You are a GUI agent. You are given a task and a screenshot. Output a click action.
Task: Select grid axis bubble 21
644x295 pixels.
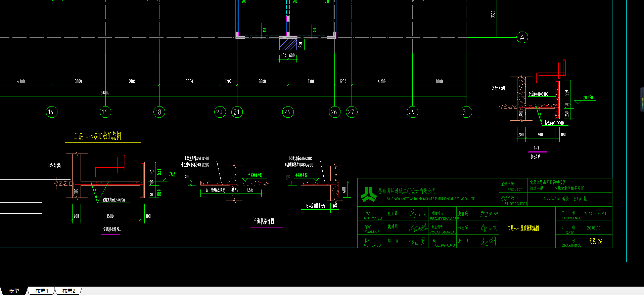pos(237,112)
